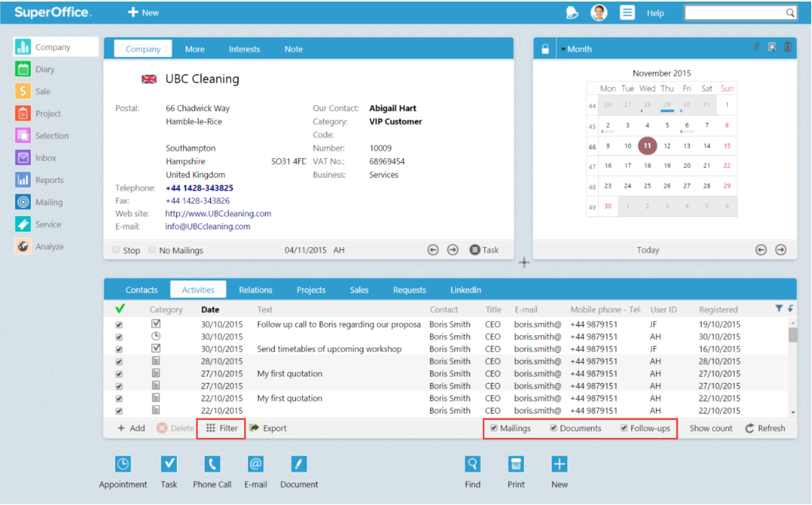Tick the Stop checkbox
This screenshot has height=505, width=812.
click(116, 250)
